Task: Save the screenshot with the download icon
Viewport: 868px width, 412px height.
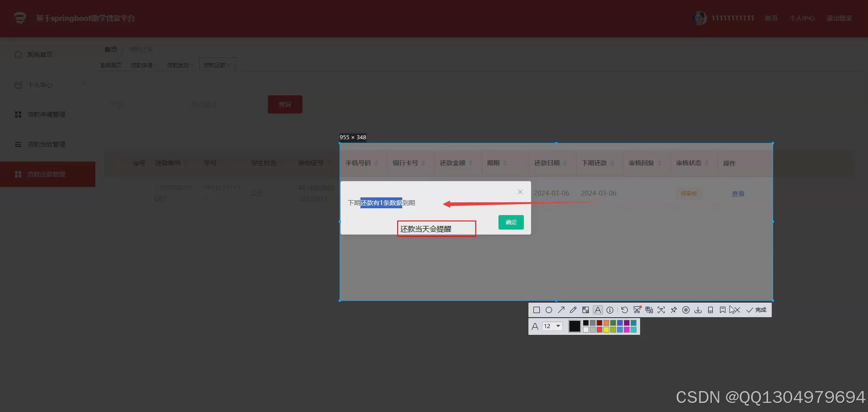Action: tap(698, 309)
